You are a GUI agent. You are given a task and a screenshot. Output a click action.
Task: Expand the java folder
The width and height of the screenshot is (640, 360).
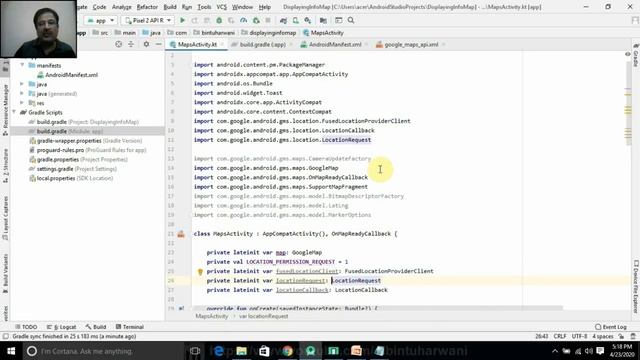coord(22,84)
